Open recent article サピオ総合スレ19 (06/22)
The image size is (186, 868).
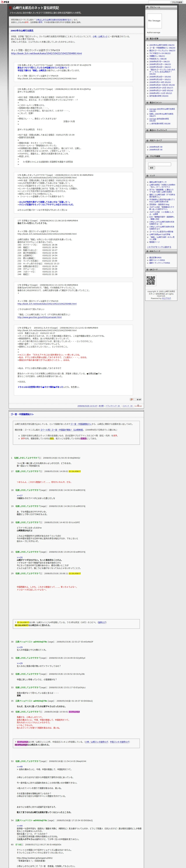[x=160, y=53]
